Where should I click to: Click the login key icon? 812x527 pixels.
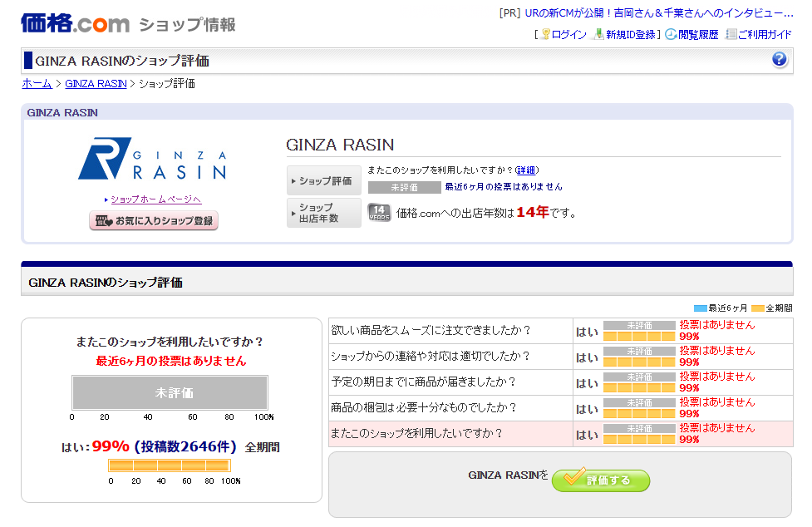click(x=545, y=34)
